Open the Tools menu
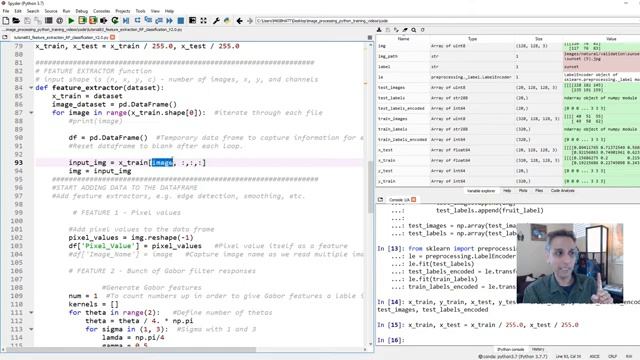The image size is (640, 360). pos(140,11)
